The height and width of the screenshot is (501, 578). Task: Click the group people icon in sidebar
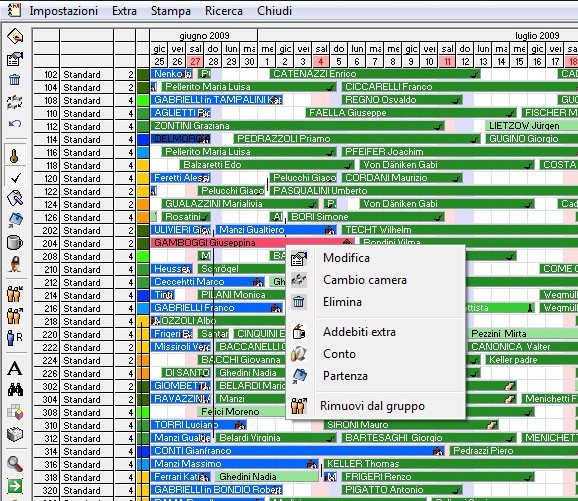(15, 294)
